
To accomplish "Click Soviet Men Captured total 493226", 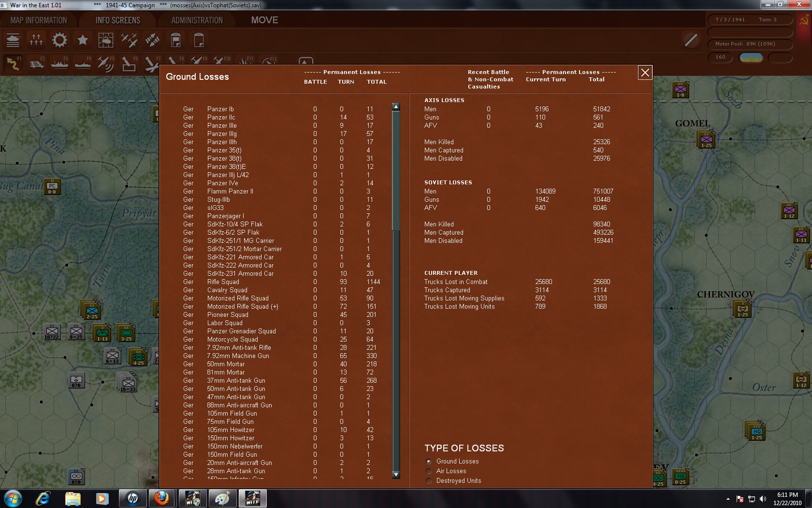I will point(604,233).
